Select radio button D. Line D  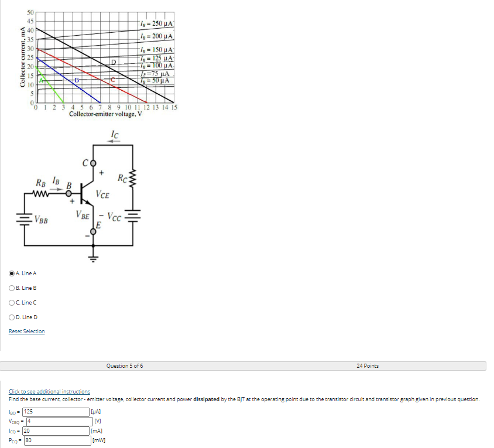pyautogui.click(x=12, y=317)
